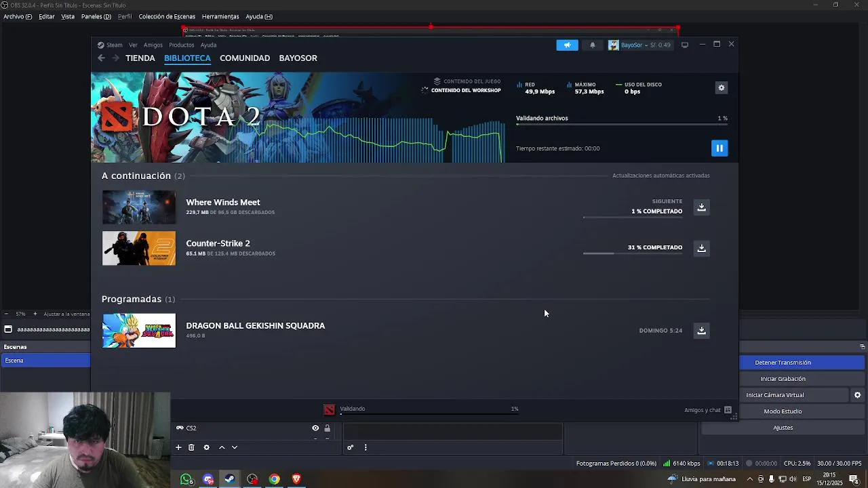The height and width of the screenshot is (488, 868).
Task: Select Escena in scenes list
Action: (45, 361)
